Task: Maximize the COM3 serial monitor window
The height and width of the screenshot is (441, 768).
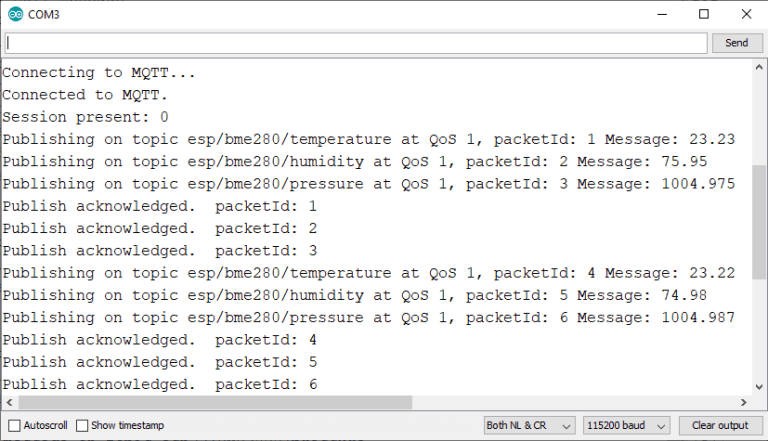Action: point(704,14)
